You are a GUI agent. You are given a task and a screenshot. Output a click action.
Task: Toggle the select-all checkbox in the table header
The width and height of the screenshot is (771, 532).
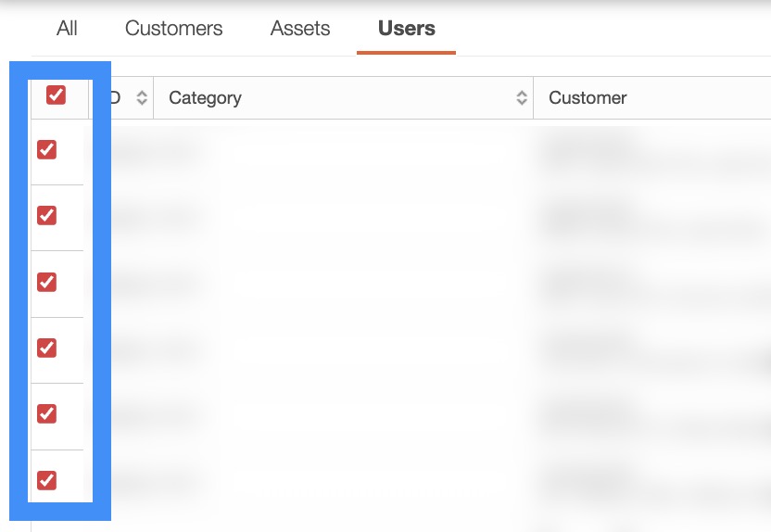56,95
